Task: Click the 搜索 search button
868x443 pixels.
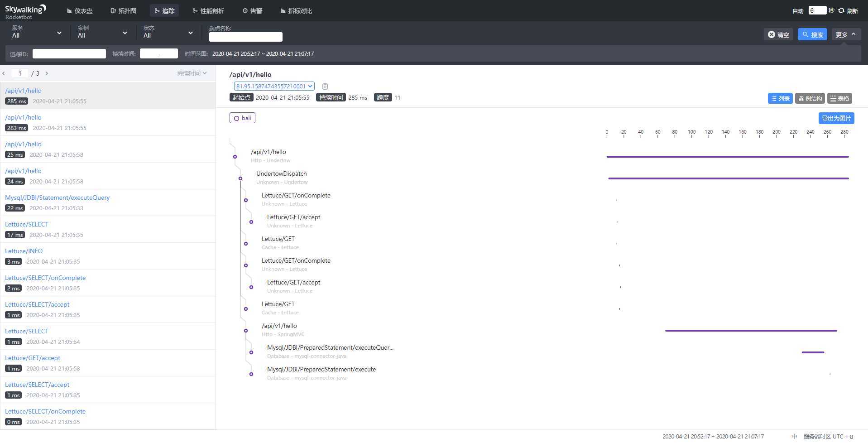Action: (812, 34)
